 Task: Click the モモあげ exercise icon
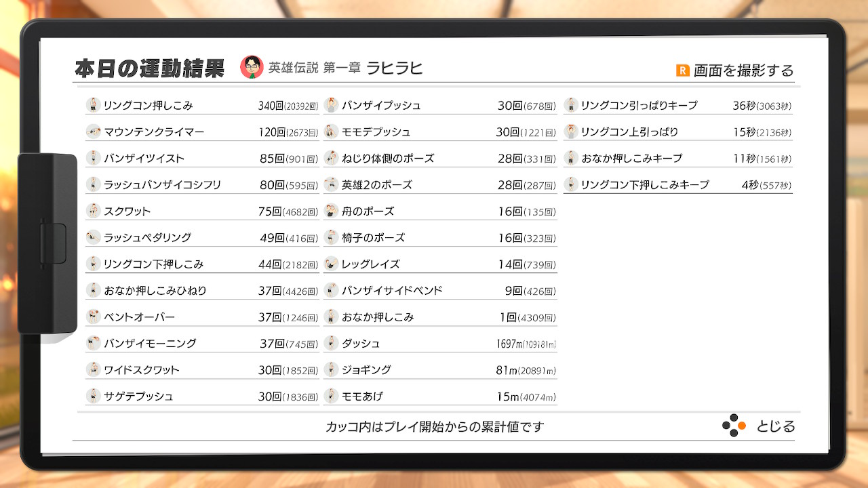pyautogui.click(x=331, y=396)
